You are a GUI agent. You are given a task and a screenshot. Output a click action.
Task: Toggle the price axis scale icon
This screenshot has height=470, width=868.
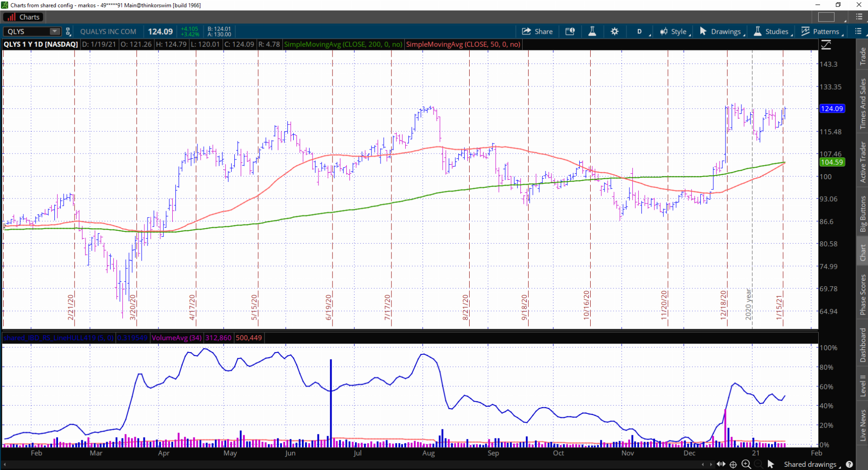coord(826,45)
